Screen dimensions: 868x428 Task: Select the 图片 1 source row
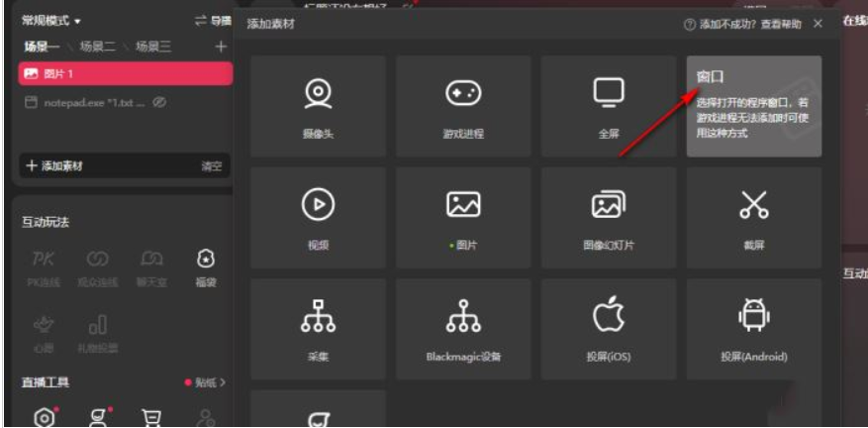pos(125,73)
